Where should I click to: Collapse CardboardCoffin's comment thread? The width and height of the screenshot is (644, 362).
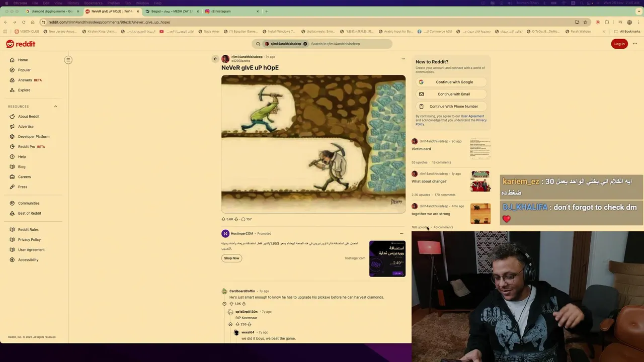[224, 304]
